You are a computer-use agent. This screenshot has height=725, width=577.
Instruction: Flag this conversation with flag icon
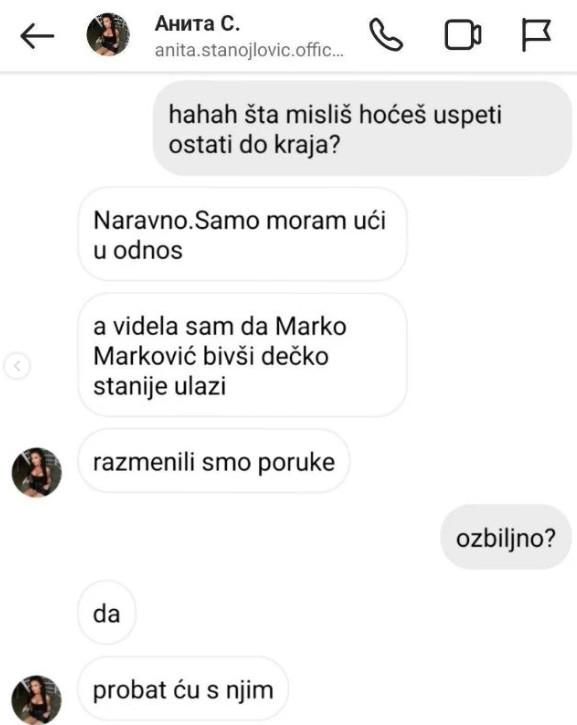coord(536,35)
